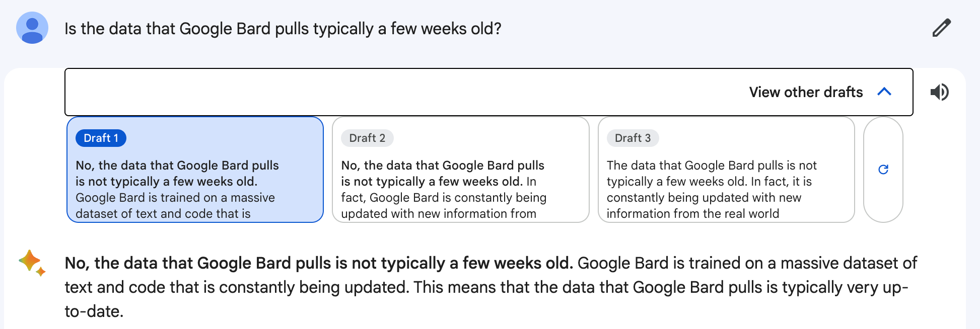Click the speaker icon to hear response

pos(939,92)
